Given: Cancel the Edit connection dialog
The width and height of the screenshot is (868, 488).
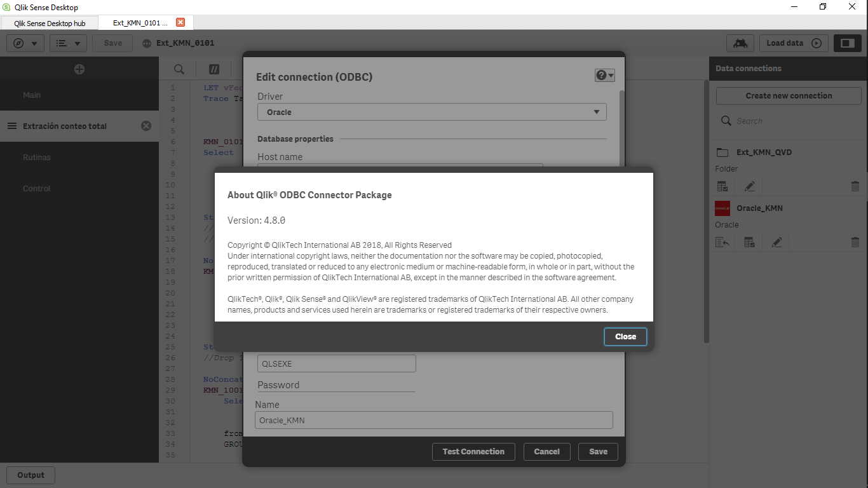Looking at the screenshot, I should pyautogui.click(x=546, y=452).
